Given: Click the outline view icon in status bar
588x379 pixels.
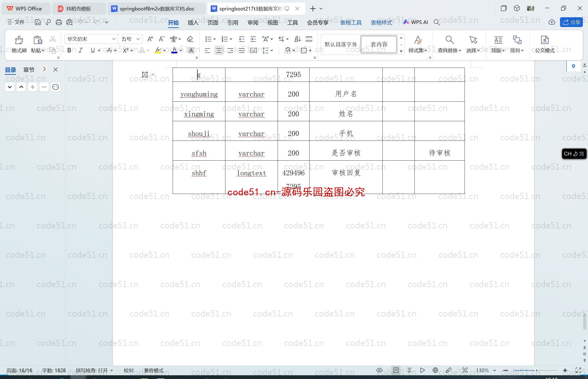Looking at the screenshot, I should point(409,370).
